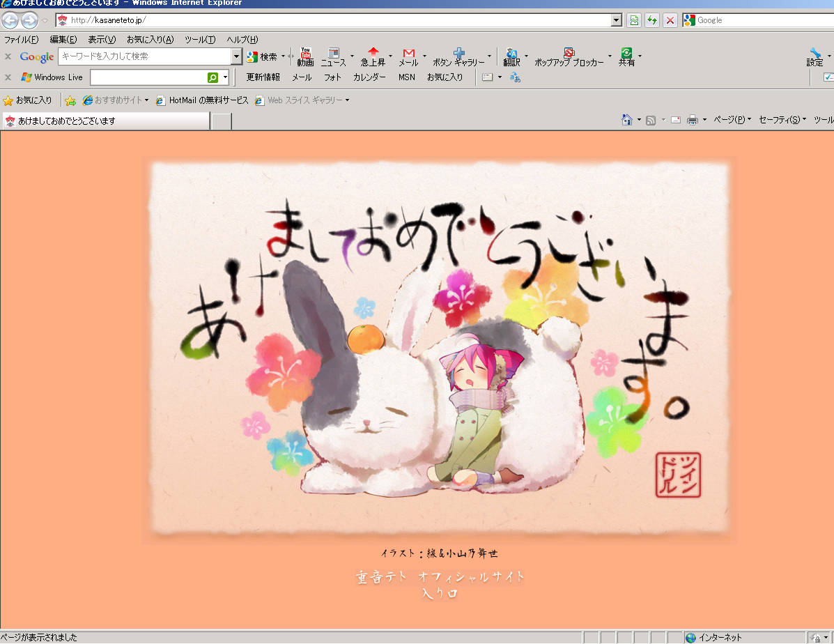Click the read mail icon in command bar

676,121
